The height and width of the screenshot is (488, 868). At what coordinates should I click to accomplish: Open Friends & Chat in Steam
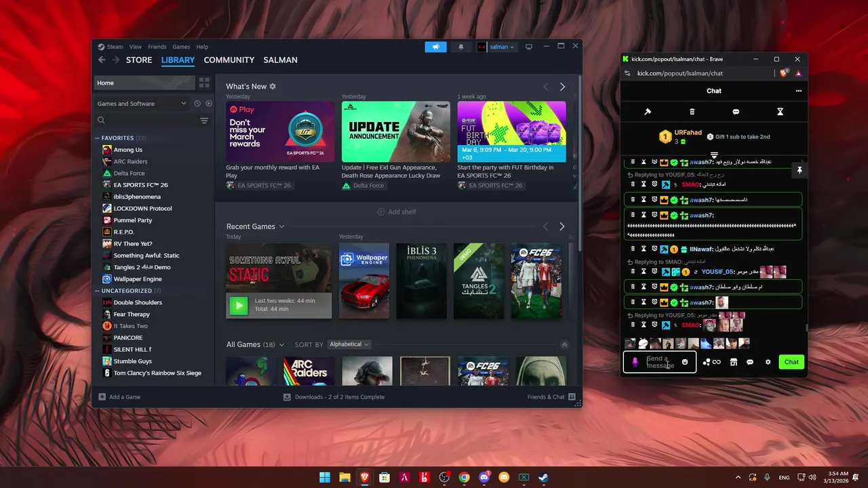pyautogui.click(x=551, y=397)
